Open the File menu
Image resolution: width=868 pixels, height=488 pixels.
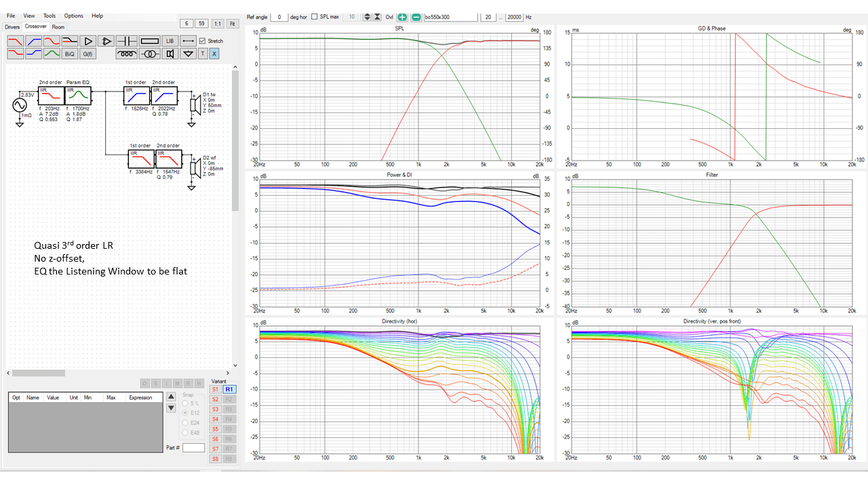11,16
